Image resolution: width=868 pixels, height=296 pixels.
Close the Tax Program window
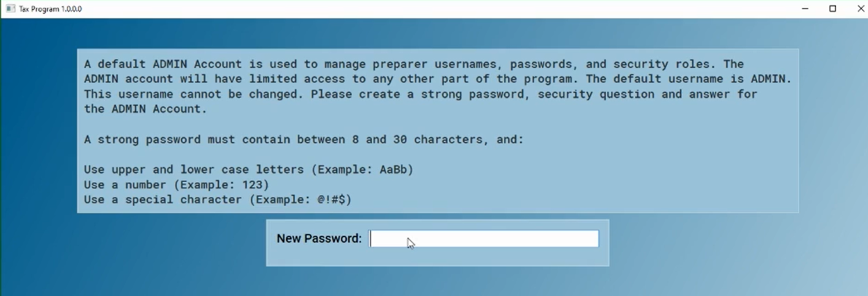pyautogui.click(x=861, y=9)
